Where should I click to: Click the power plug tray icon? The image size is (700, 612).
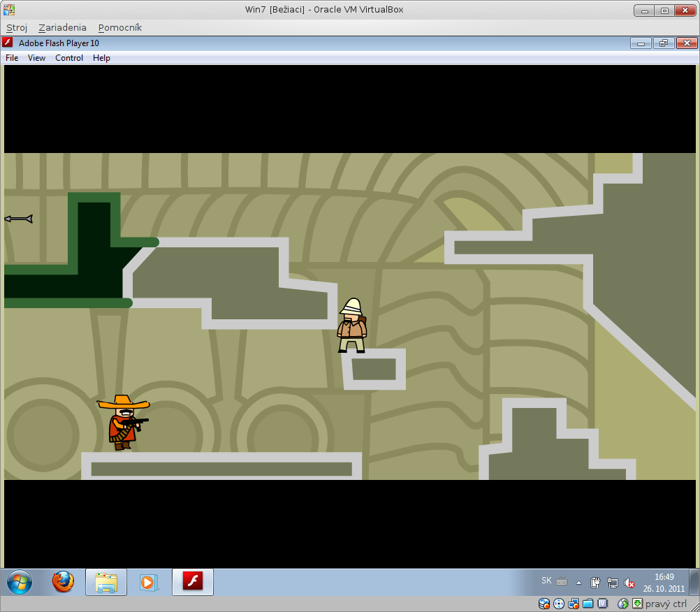click(595, 583)
